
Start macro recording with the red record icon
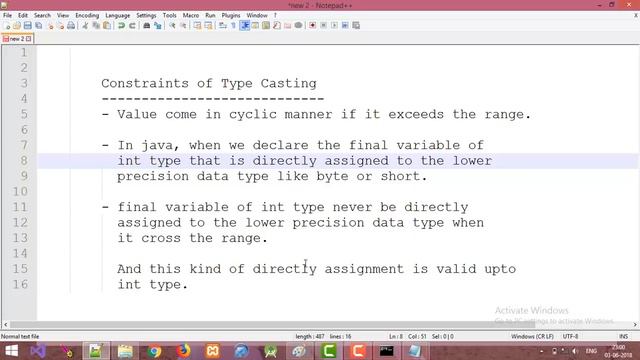312,25
